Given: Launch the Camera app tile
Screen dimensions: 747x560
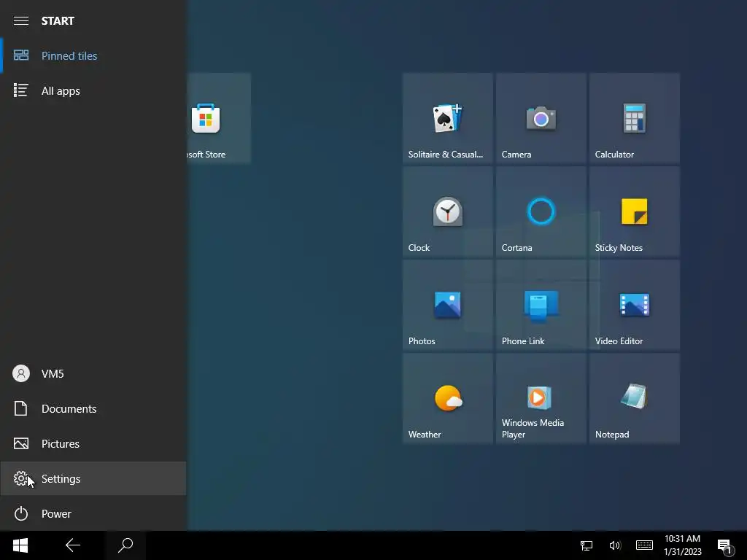Looking at the screenshot, I should tap(541, 118).
